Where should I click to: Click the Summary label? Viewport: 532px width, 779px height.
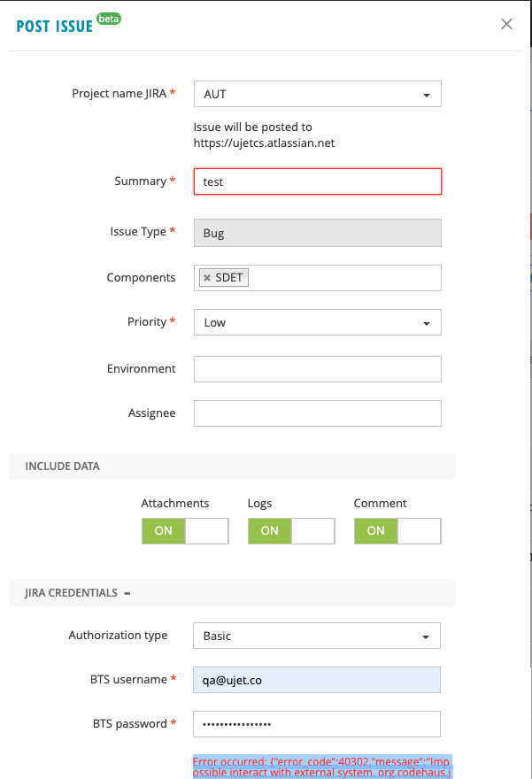[x=140, y=181]
